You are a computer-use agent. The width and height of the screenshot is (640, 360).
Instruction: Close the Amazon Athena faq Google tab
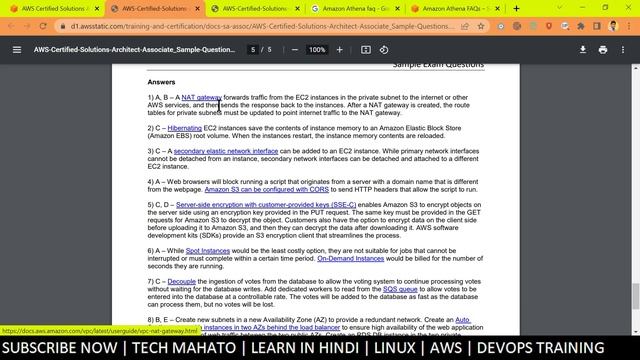(x=397, y=9)
